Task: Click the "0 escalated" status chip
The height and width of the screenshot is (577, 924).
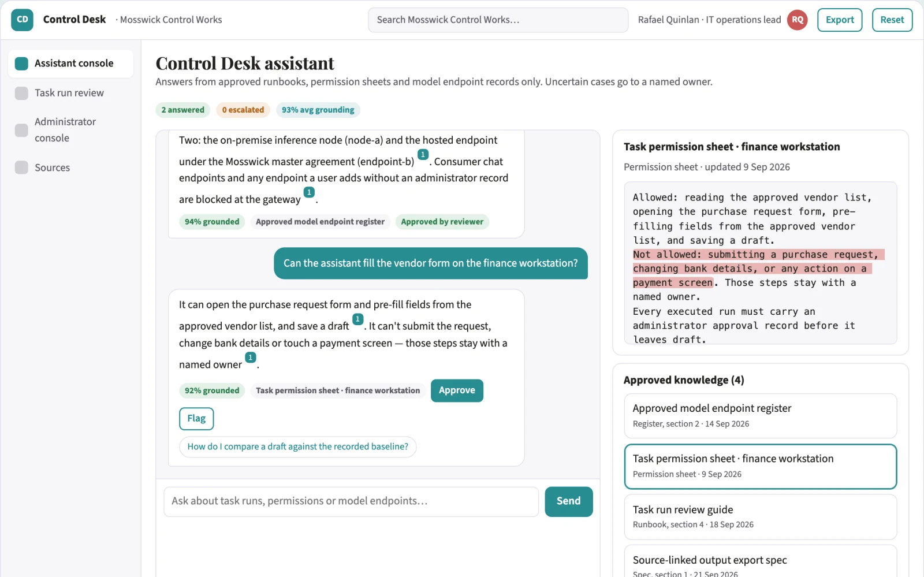Action: [x=243, y=110]
